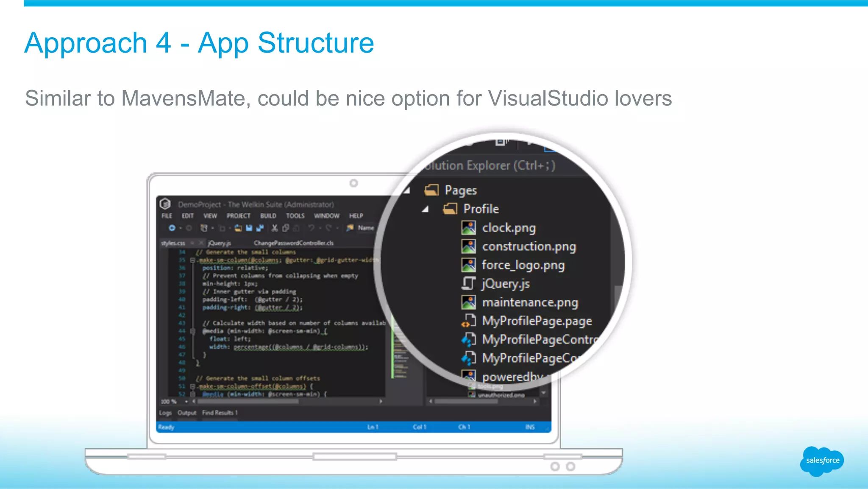This screenshot has height=489, width=868.
Task: Open the Undo history dropdown arrow
Action: [x=320, y=228]
